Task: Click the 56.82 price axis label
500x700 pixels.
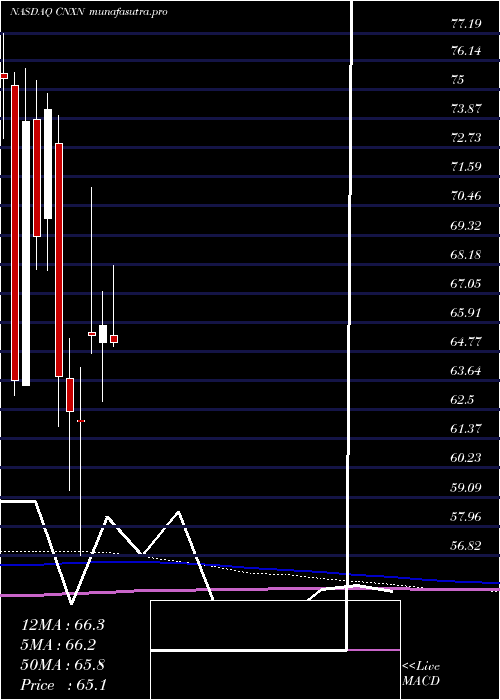Action: [x=466, y=546]
